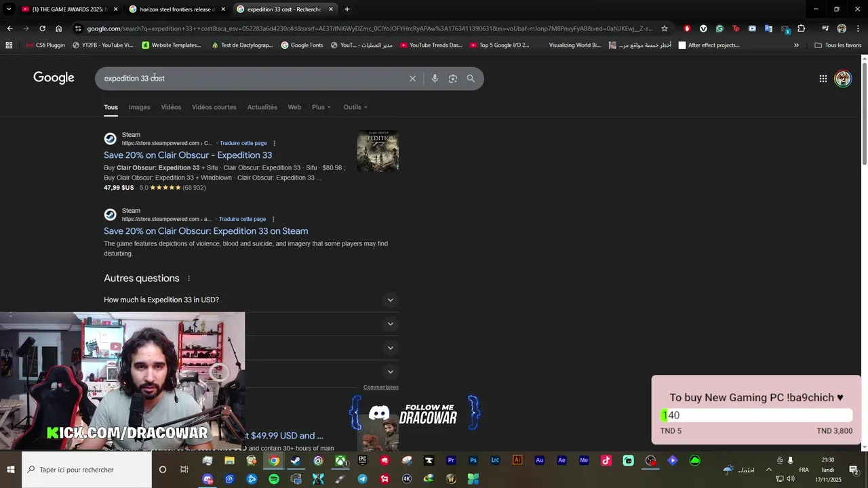Open TikTok from the taskbar
This screenshot has width=868, height=488.
coord(606,461)
